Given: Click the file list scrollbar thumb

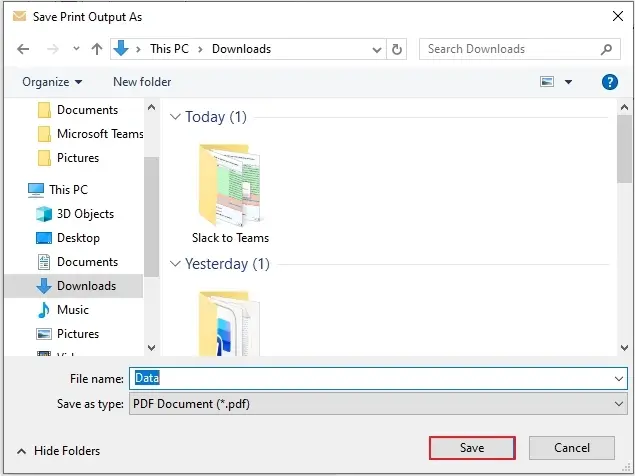Looking at the screenshot, I should click(624, 149).
